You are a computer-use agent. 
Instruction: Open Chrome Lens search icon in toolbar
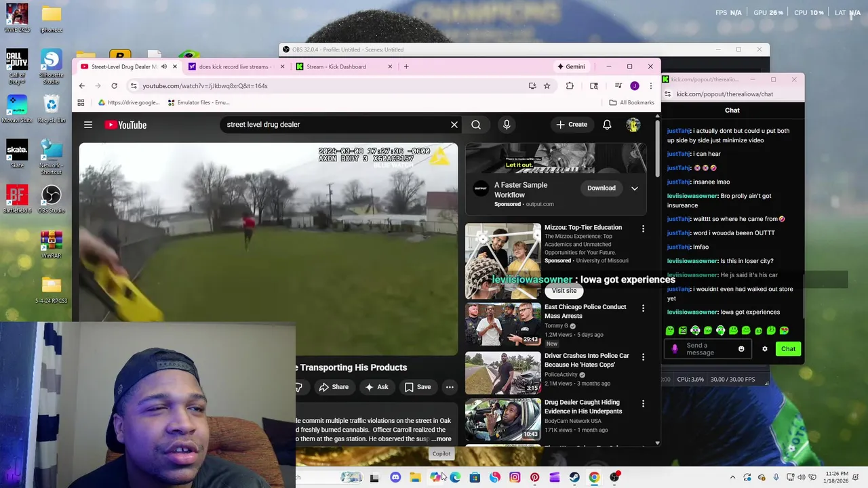coord(594,86)
